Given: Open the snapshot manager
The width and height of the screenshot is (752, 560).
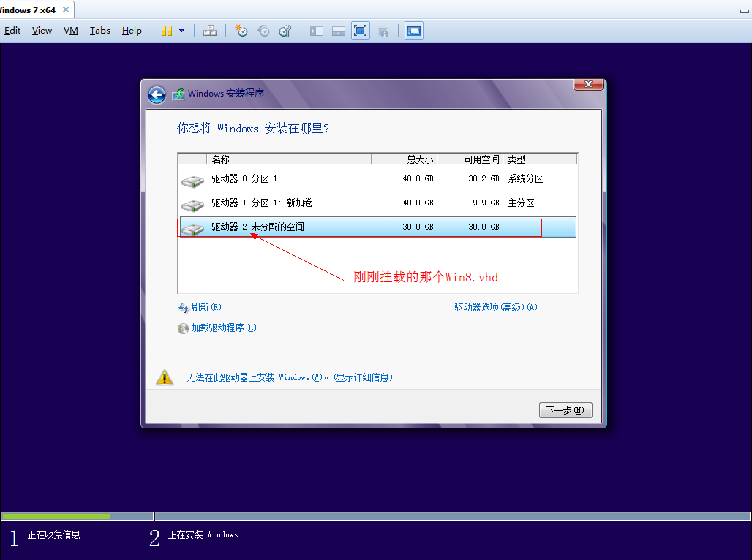Looking at the screenshot, I should (285, 31).
